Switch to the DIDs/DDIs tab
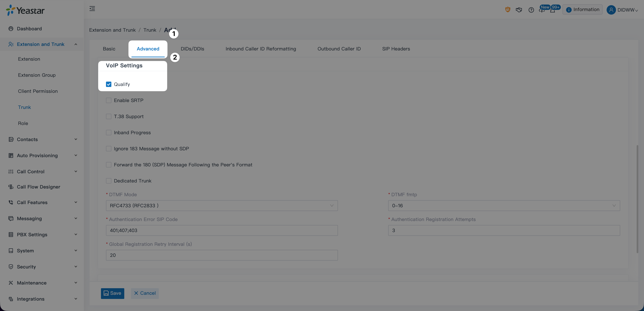 [x=192, y=49]
